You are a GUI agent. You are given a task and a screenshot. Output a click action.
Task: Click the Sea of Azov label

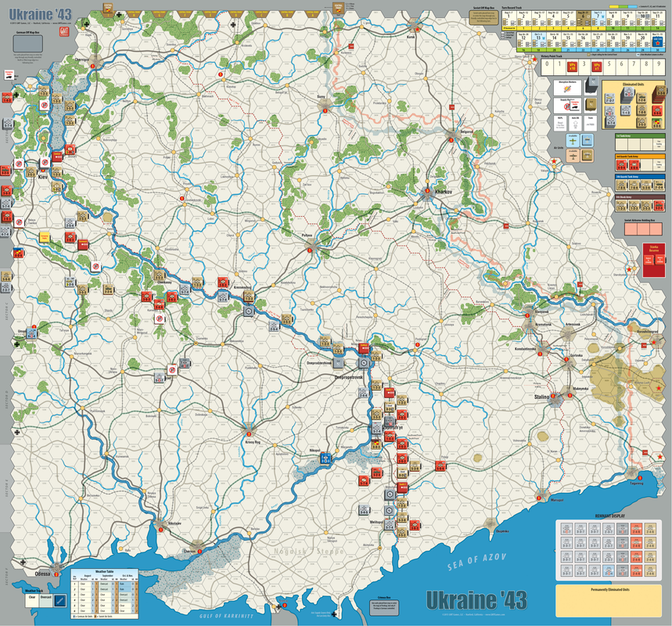(x=476, y=562)
